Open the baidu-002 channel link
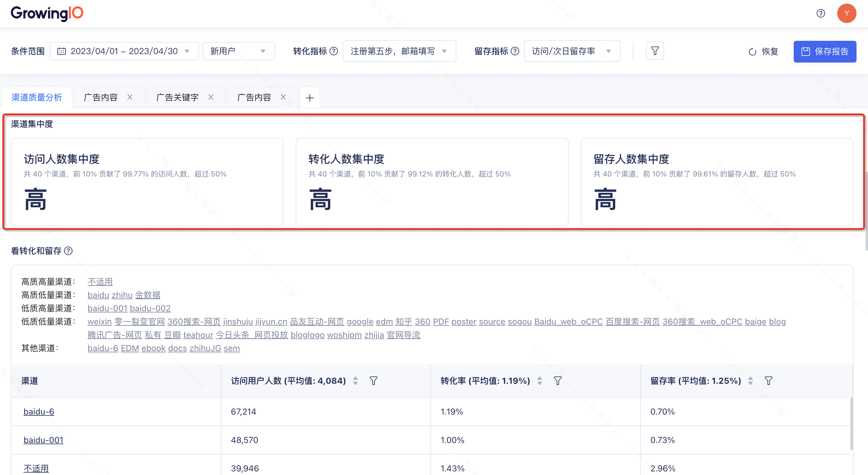868x475 pixels. click(x=150, y=309)
